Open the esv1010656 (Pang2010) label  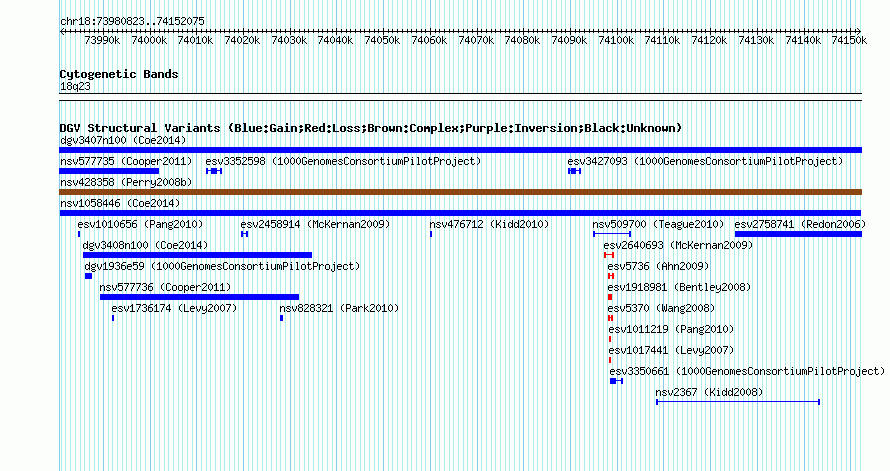(140, 224)
